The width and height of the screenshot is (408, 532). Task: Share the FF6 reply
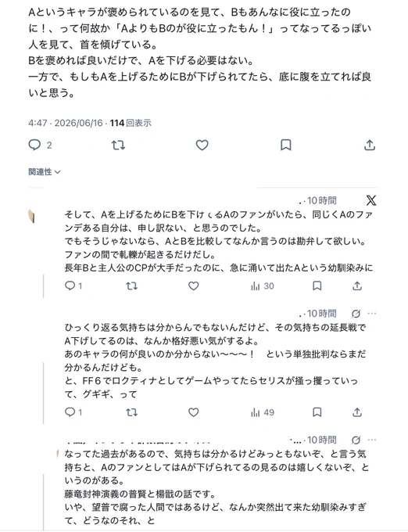point(357,412)
